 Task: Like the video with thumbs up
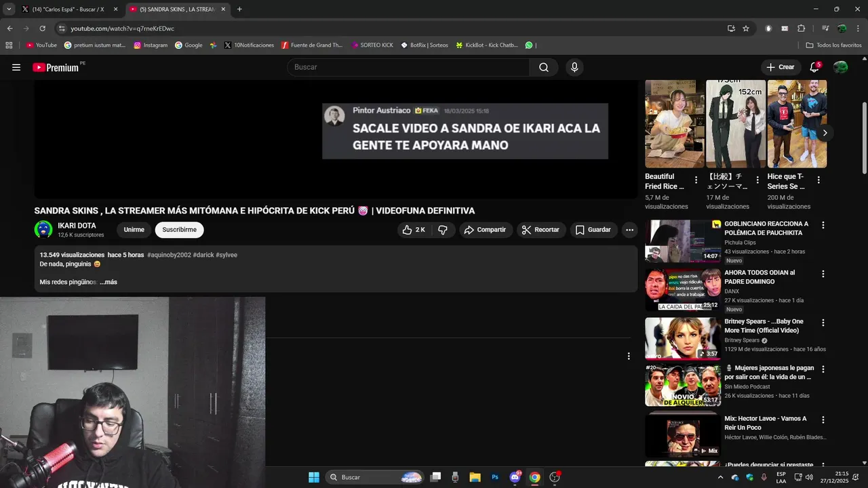pos(414,230)
